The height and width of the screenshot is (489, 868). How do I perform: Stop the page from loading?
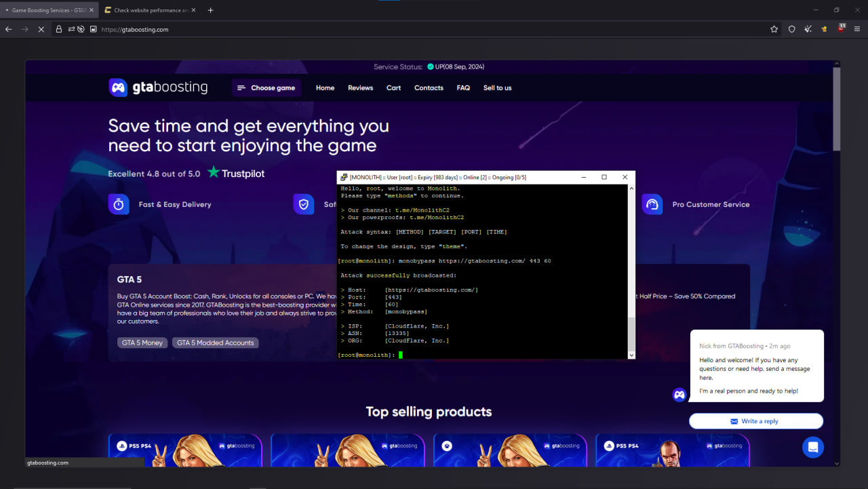[41, 29]
